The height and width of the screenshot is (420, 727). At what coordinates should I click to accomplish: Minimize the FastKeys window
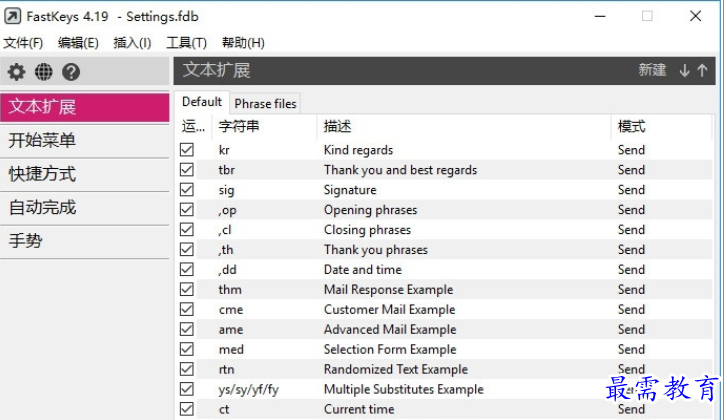(x=600, y=16)
